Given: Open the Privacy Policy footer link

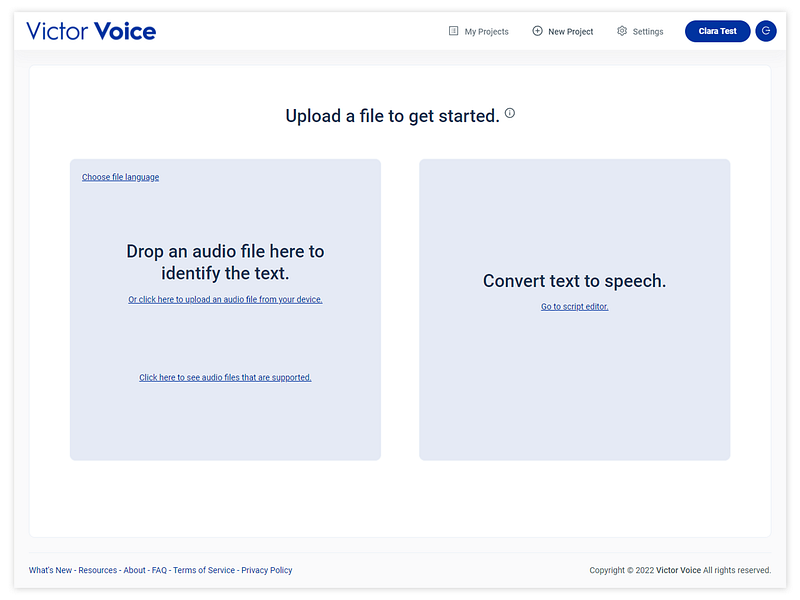Looking at the screenshot, I should click(267, 570).
